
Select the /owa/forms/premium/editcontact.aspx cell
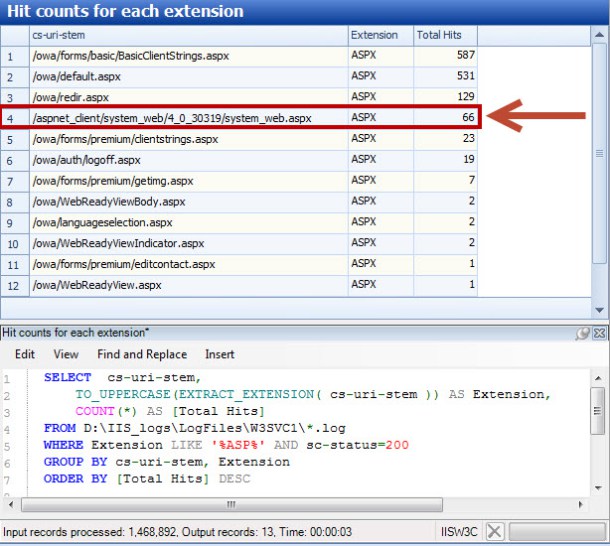coord(189,264)
